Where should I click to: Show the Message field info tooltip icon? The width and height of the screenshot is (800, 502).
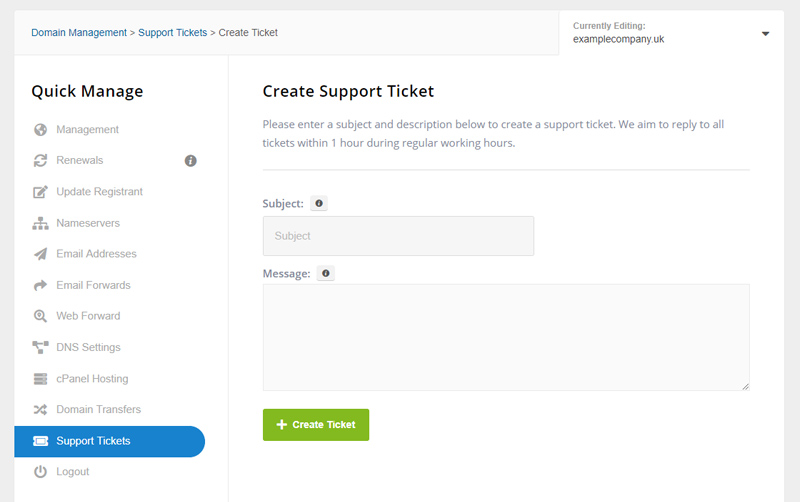326,273
